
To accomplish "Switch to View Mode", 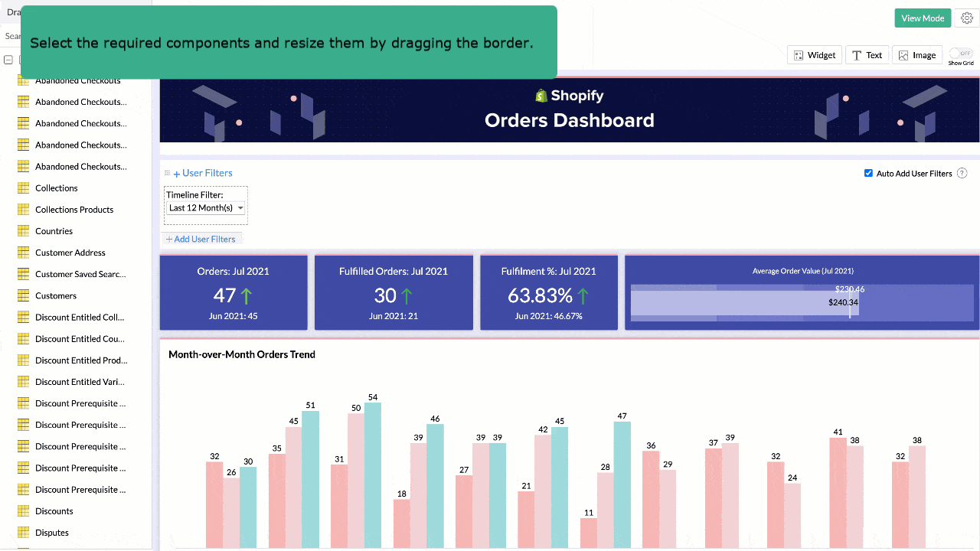I will pos(922,18).
